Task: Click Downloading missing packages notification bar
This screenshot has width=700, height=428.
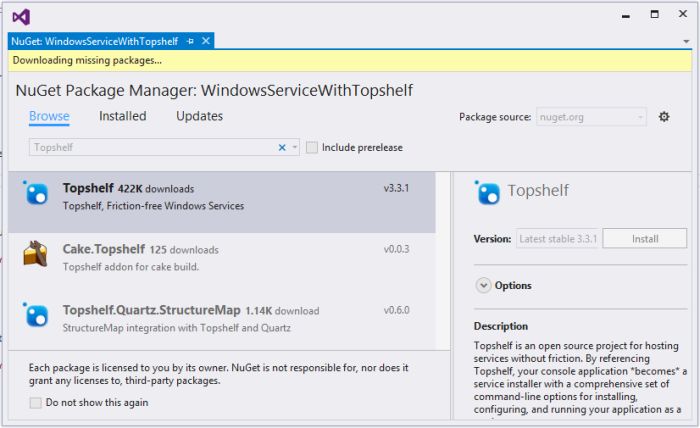Action: click(x=350, y=60)
